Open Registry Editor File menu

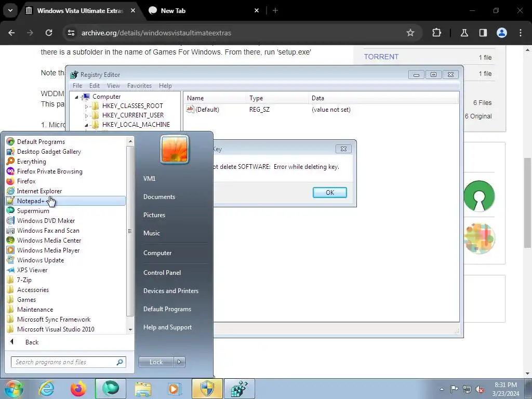click(77, 86)
